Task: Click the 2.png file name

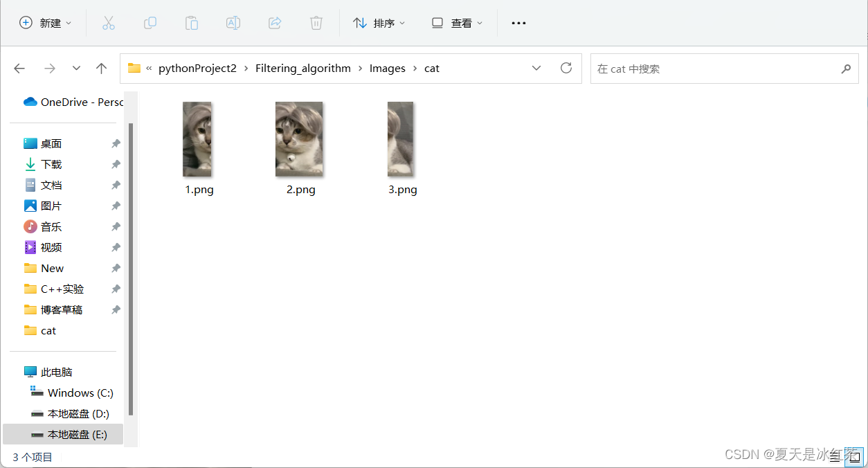Action: (x=301, y=190)
